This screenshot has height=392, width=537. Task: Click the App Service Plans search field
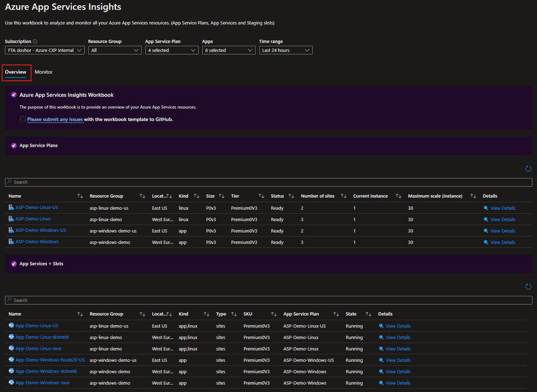pyautogui.click(x=269, y=182)
